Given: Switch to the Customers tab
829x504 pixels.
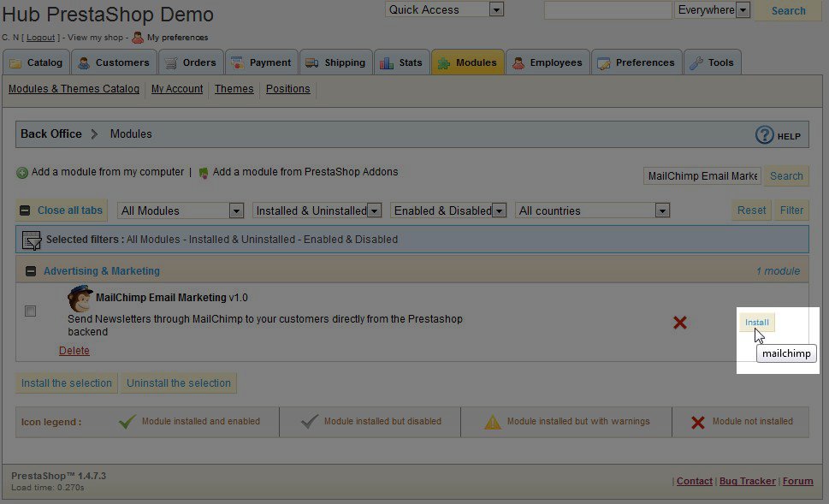Looking at the screenshot, I should (112, 62).
